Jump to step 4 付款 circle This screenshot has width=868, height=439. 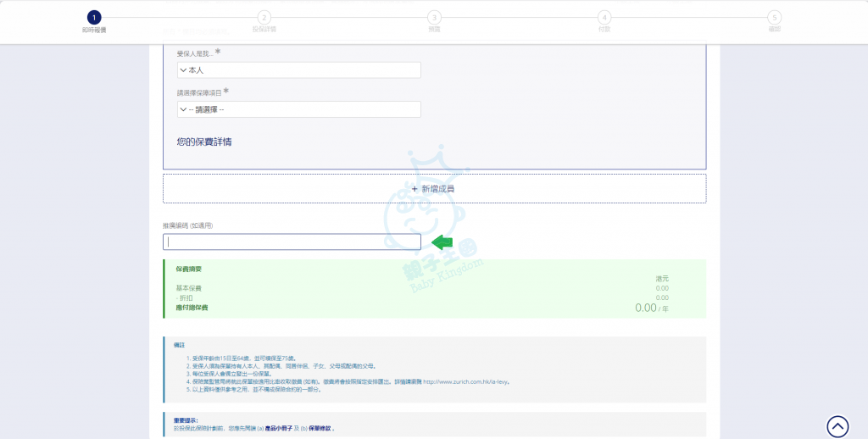(604, 17)
